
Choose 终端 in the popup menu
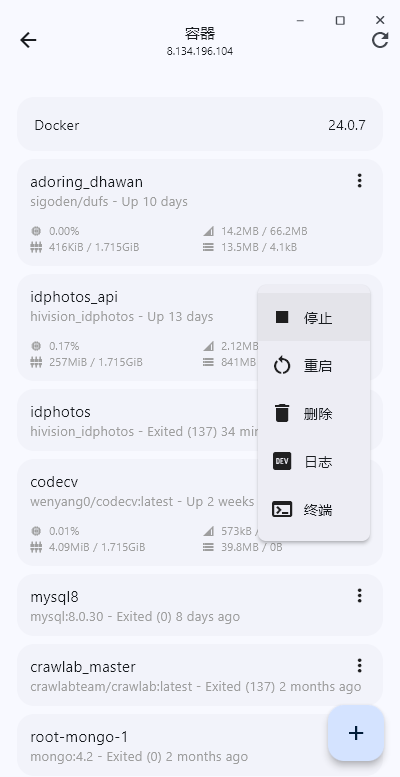coord(314,509)
